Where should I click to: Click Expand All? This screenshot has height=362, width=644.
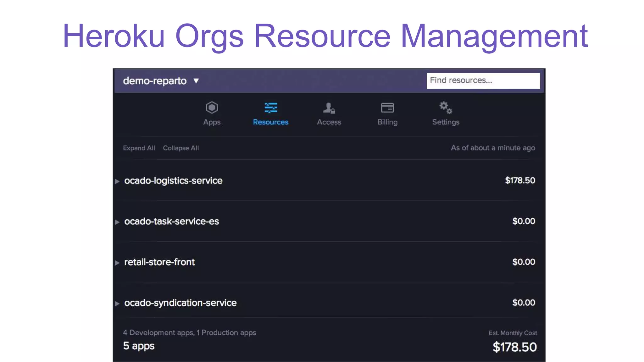(x=139, y=148)
